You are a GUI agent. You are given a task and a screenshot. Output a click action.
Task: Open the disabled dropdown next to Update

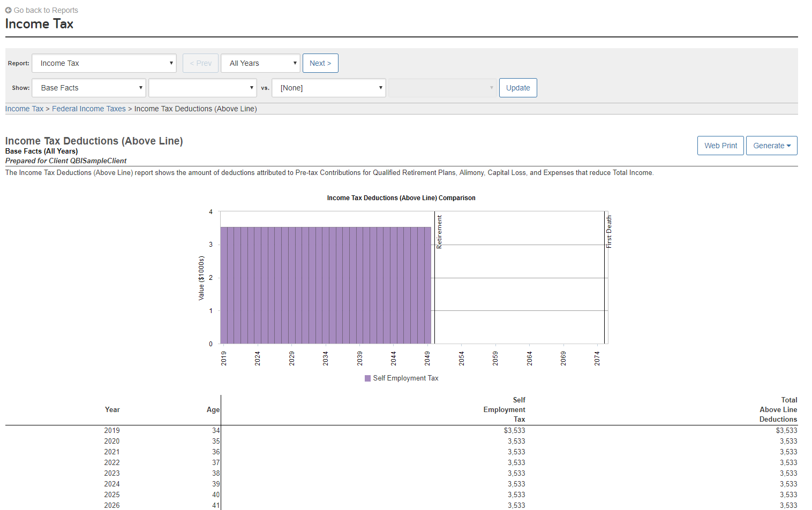(x=442, y=88)
